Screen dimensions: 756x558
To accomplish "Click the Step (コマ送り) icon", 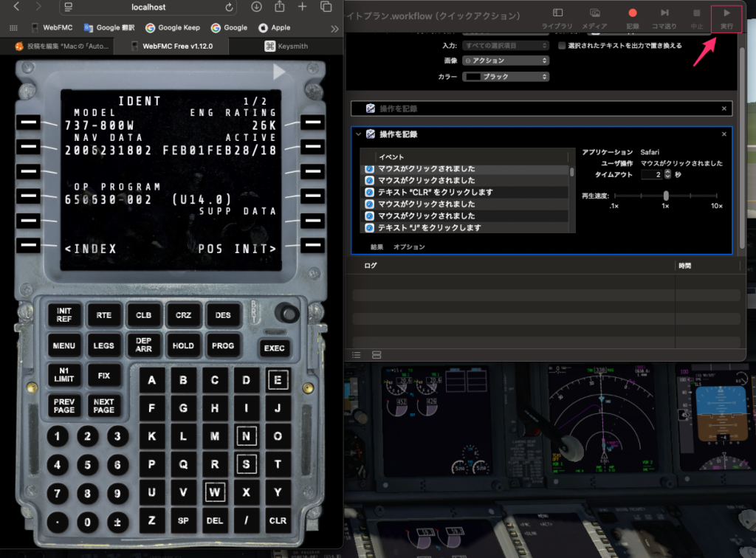I will pos(664,18).
